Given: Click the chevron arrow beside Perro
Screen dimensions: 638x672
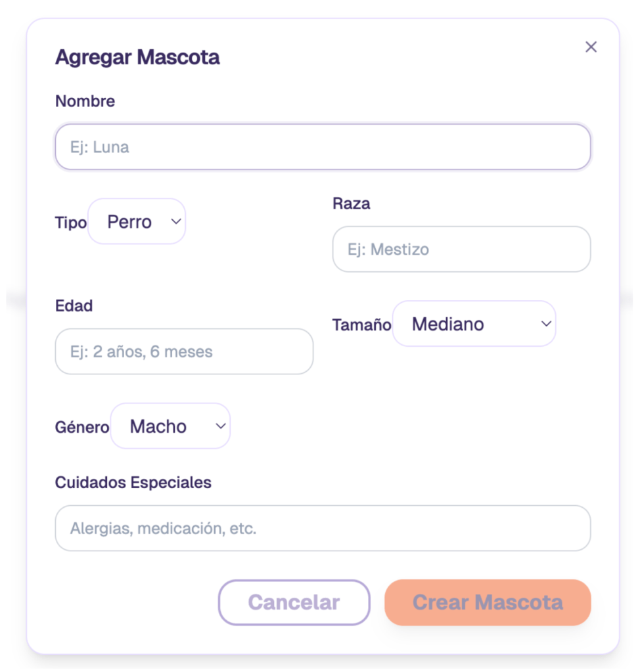Looking at the screenshot, I should pos(175,222).
